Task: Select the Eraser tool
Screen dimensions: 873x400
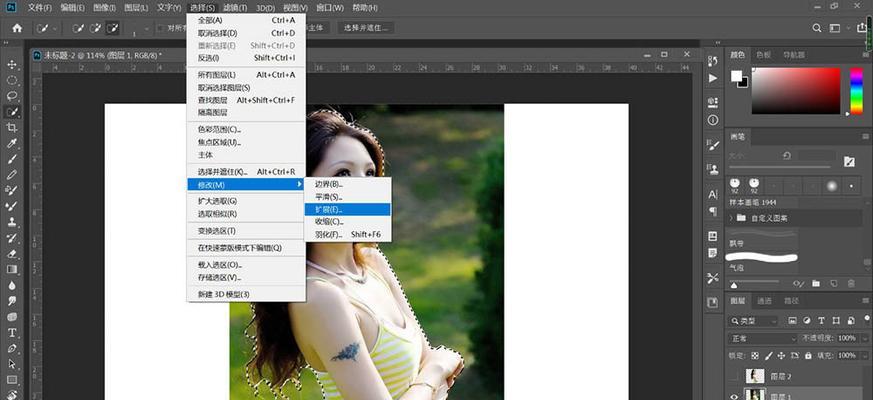Action: 11,253
